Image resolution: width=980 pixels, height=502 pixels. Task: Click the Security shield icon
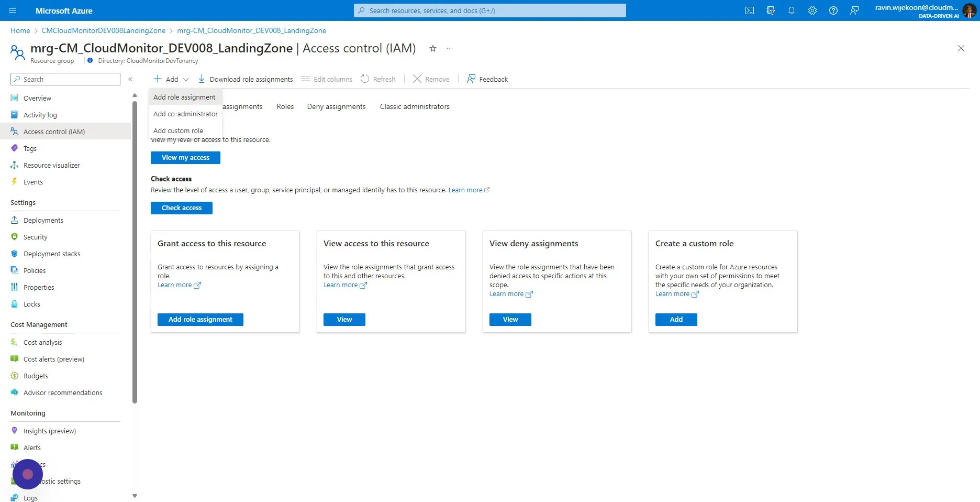(15, 237)
